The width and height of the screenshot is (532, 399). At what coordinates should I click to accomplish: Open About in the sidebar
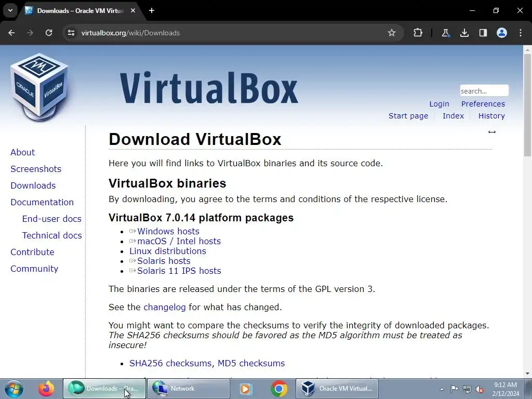tap(22, 152)
